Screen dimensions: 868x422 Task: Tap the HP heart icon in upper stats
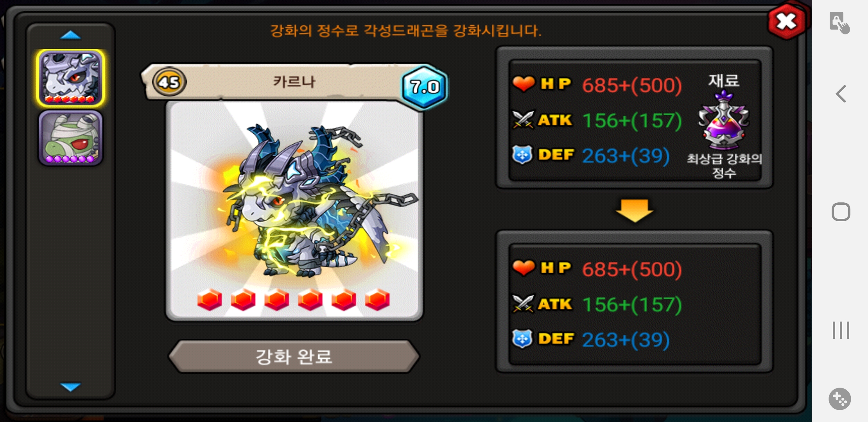pyautogui.click(x=523, y=84)
